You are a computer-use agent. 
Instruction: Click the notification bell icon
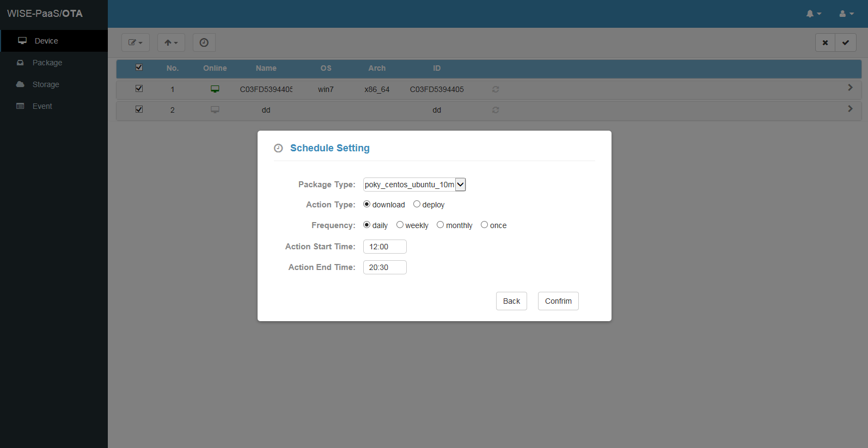813,14
